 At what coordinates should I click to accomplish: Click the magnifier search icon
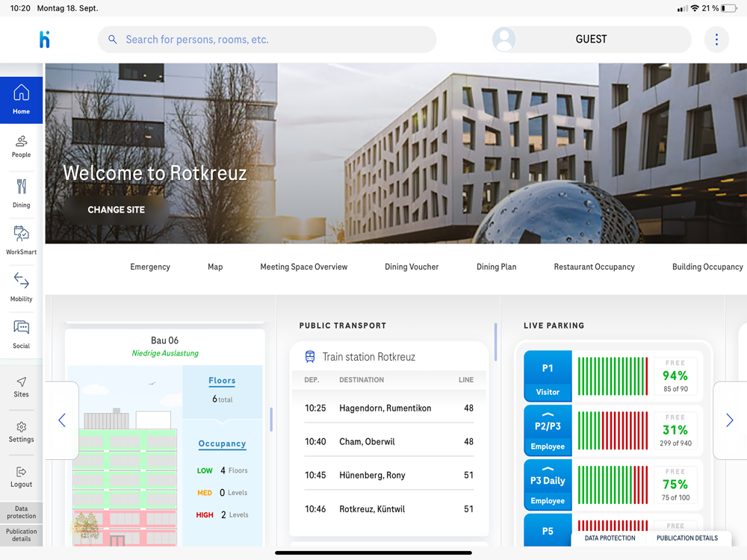[x=113, y=40]
